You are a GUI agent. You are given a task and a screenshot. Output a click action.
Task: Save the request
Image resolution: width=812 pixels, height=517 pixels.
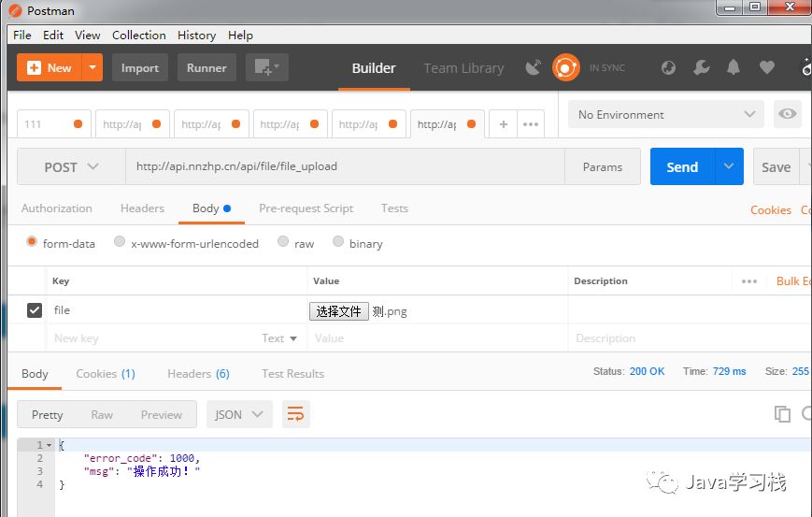pyautogui.click(x=776, y=166)
